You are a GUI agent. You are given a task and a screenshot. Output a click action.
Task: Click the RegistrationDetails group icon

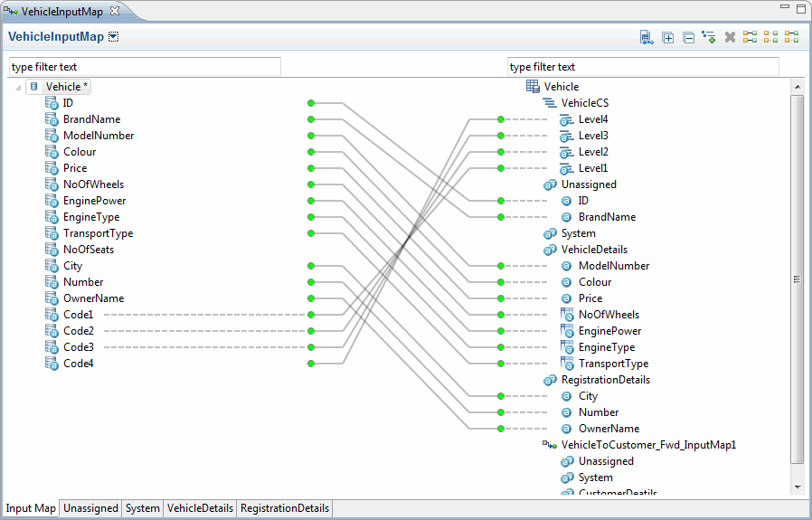coord(550,380)
